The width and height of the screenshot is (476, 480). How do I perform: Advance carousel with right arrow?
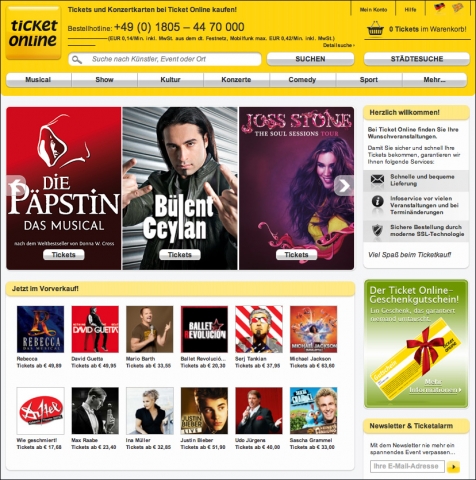click(343, 186)
